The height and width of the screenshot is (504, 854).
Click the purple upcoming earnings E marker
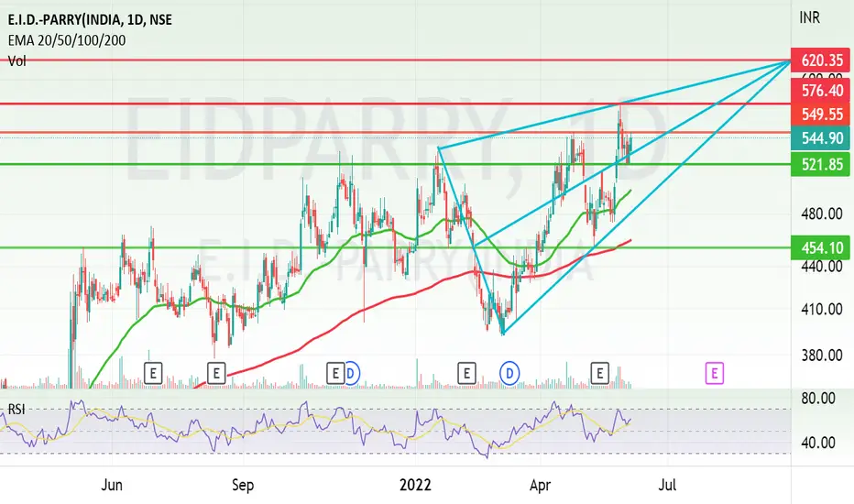[x=714, y=373]
